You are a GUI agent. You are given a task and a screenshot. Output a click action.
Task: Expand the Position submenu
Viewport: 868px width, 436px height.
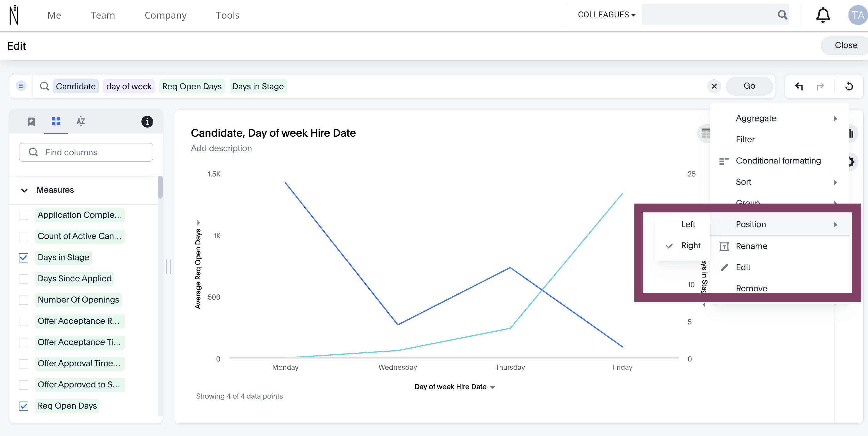click(x=780, y=224)
